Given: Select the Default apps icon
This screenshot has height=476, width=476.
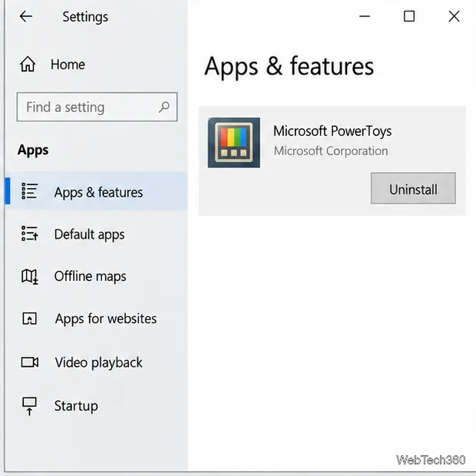Looking at the screenshot, I should 29,233.
